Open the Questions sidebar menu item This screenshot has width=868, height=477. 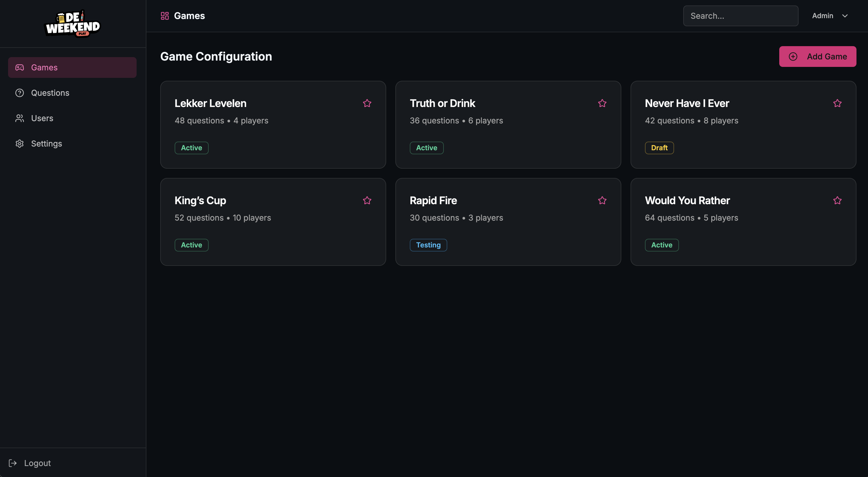[50, 93]
